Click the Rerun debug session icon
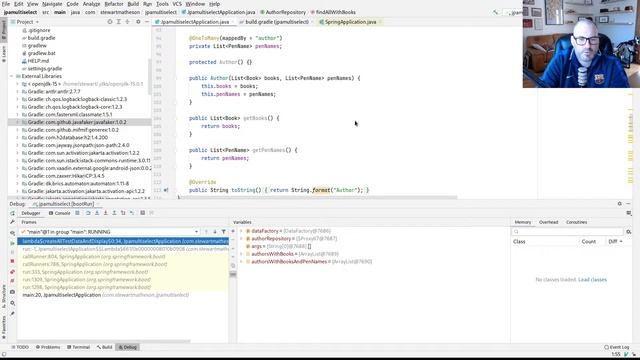The height and width of the screenshot is (360, 640). tap(12, 213)
